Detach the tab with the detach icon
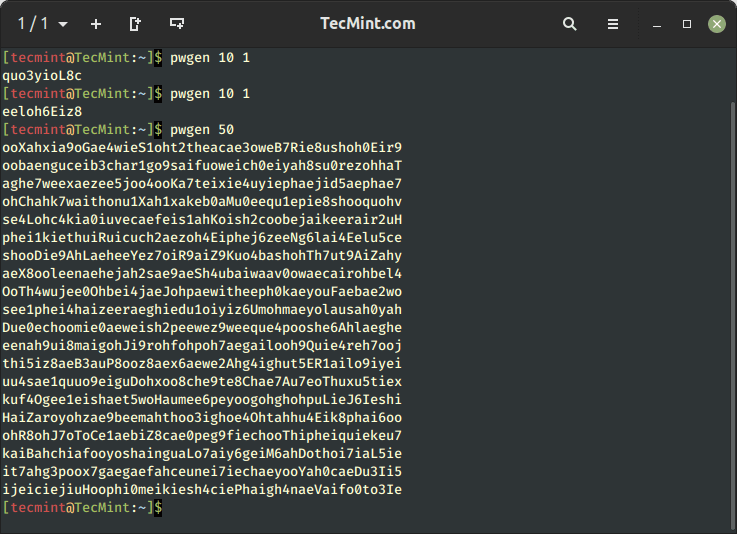 click(135, 24)
